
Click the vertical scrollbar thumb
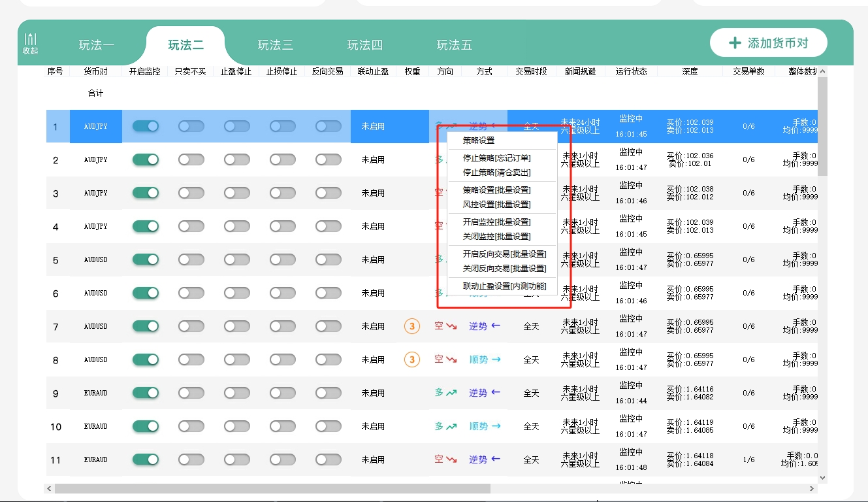[822, 125]
